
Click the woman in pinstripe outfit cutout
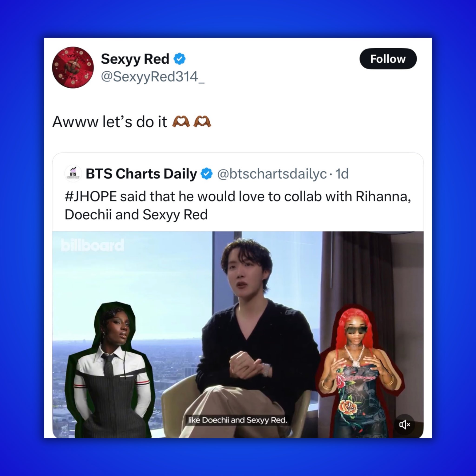click(x=110, y=370)
